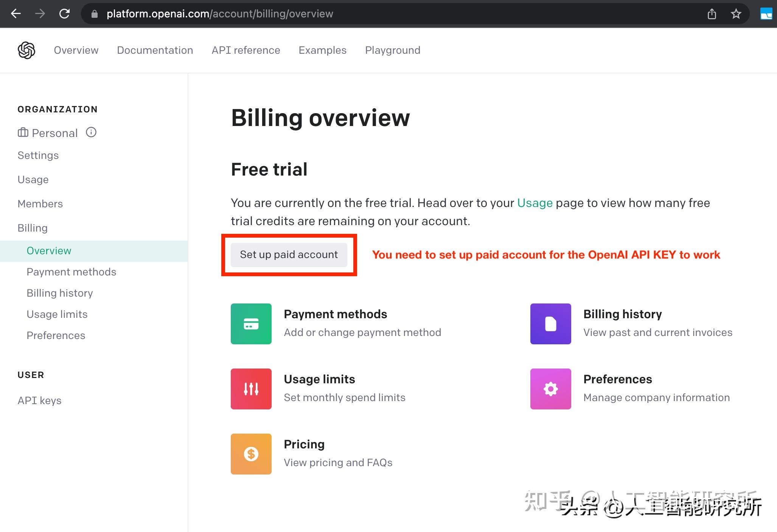This screenshot has width=777, height=532.
Task: Click the orange Pricing dollar icon
Action: click(251, 454)
